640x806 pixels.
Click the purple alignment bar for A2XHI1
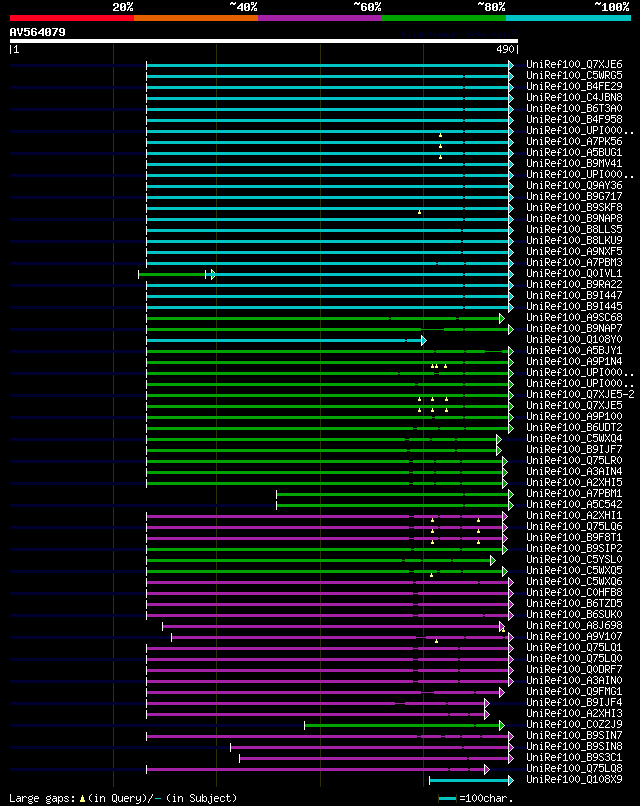[x=325, y=517]
